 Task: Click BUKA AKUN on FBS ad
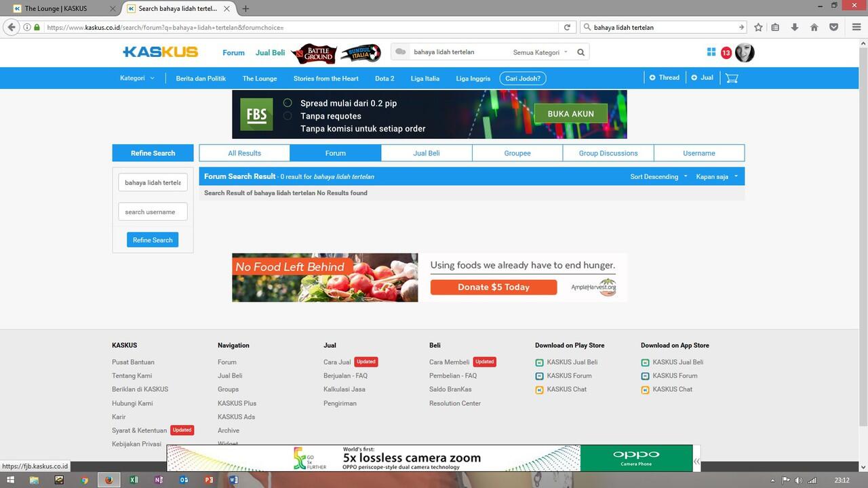coord(570,114)
